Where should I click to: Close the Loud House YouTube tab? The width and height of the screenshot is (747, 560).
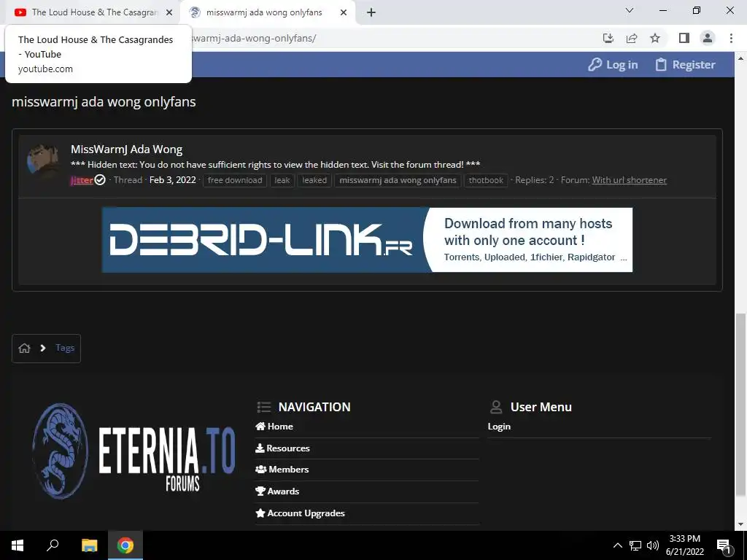(169, 13)
